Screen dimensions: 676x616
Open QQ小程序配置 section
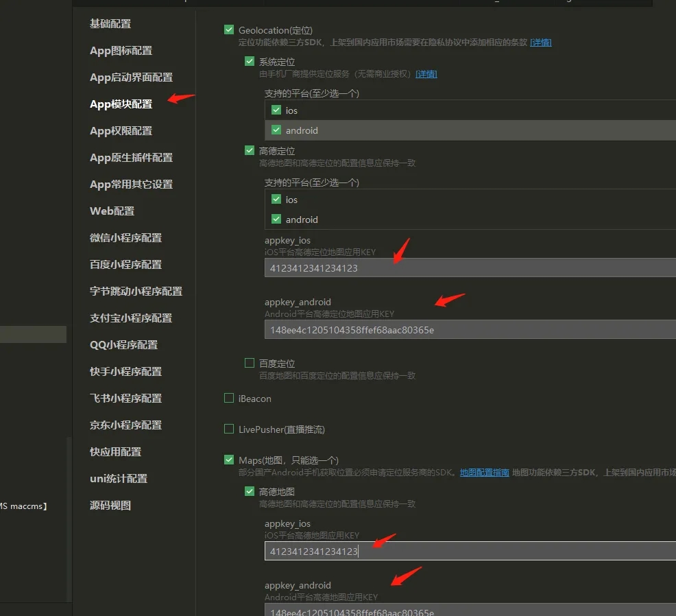pyautogui.click(x=123, y=344)
